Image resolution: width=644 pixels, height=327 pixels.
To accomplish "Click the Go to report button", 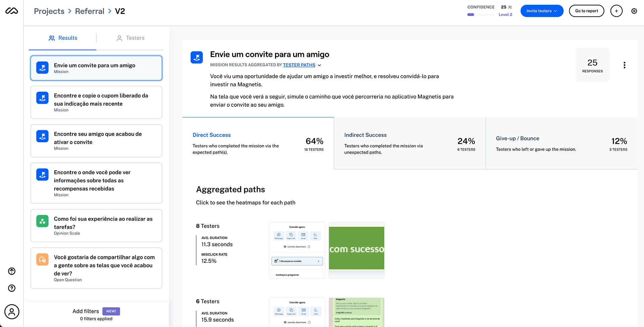I will 586,11.
